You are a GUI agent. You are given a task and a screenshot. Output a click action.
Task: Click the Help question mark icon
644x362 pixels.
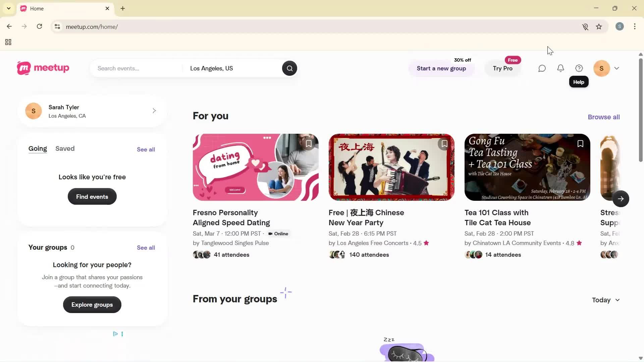tap(579, 68)
